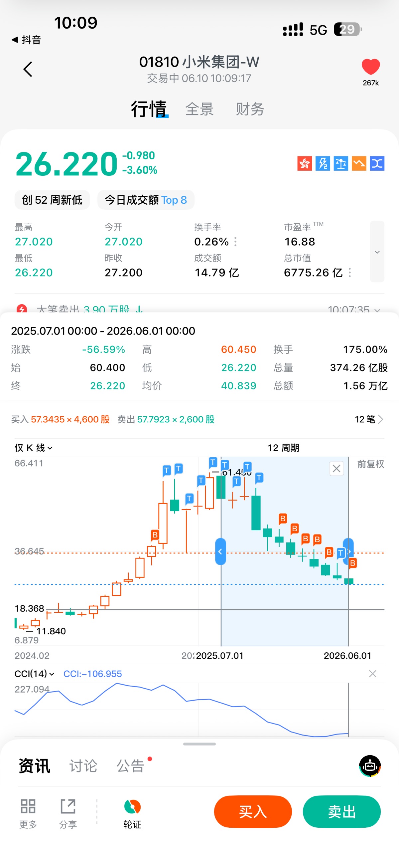
Task: Tap the orange 买入 button
Action: point(253,811)
